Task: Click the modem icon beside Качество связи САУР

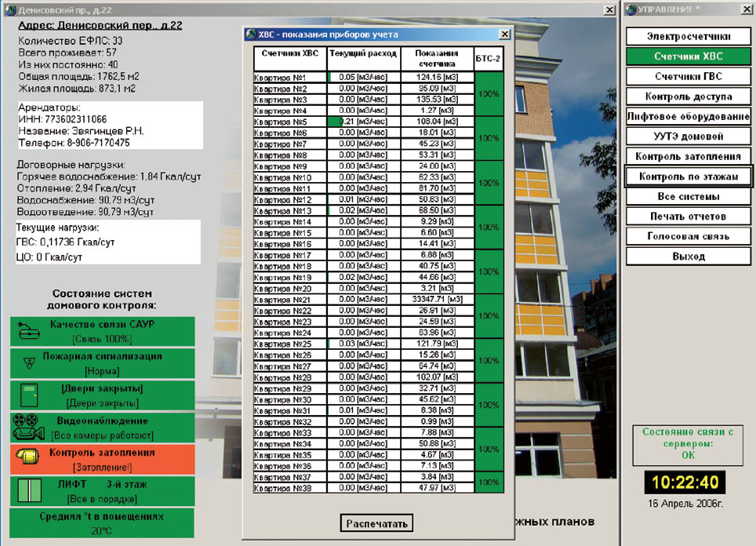Action: coord(28,331)
